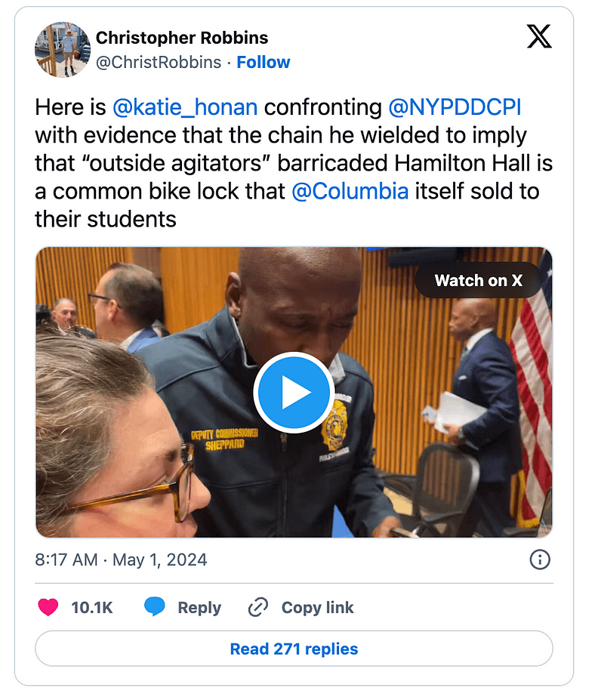The height and width of the screenshot is (700, 604).
Task: Click the Copy link text
Action: pyautogui.click(x=317, y=608)
